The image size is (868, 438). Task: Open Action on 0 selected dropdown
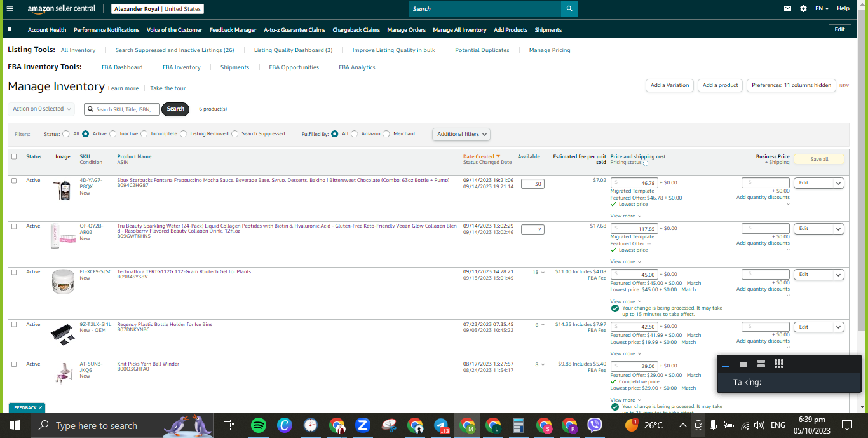pyautogui.click(x=41, y=109)
